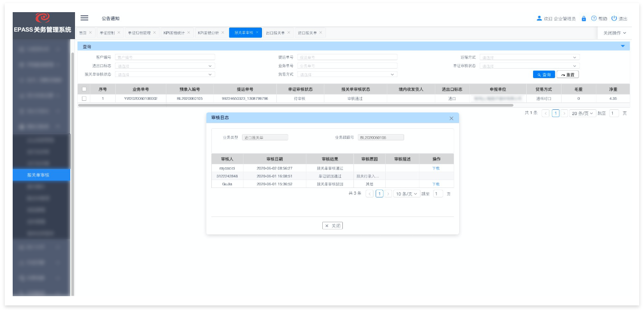Go to next page in main table
This screenshot has width=644, height=312.
(x=564, y=113)
